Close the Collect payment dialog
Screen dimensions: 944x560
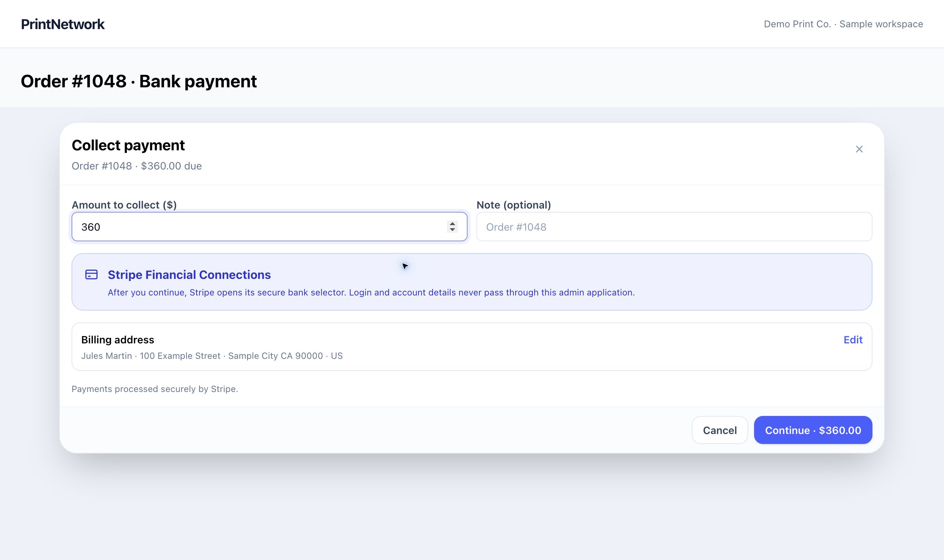[x=859, y=149]
